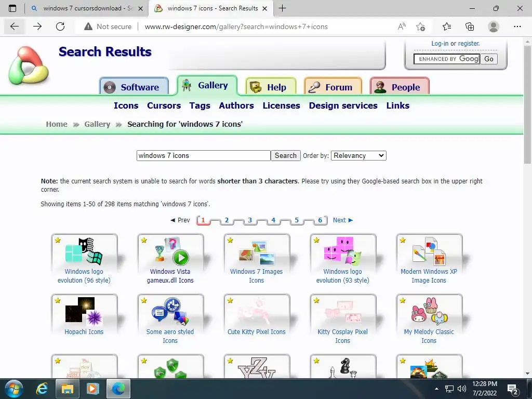Open the Forum site tab
Screen dimensions: 532x399
tap(333, 87)
